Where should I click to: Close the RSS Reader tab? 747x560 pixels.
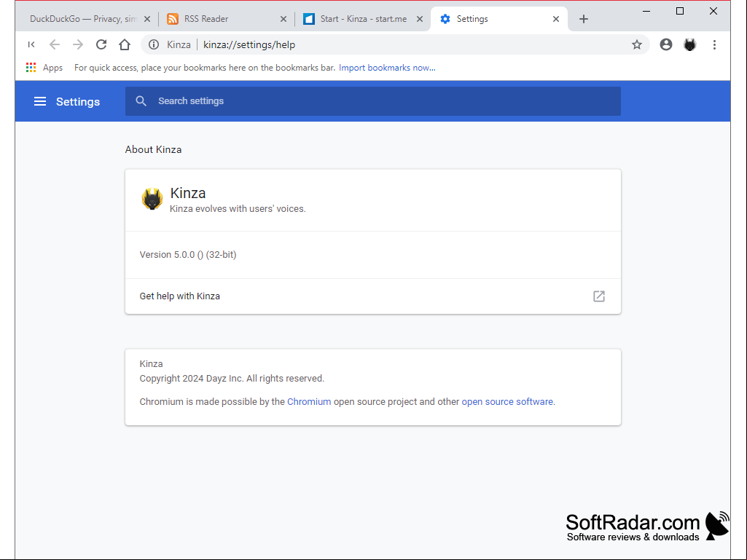click(283, 19)
